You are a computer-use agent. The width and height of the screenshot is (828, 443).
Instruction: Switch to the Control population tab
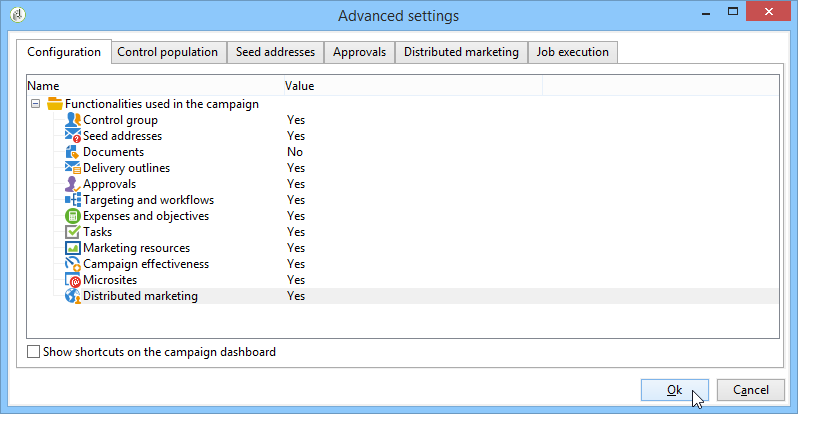coord(167,52)
